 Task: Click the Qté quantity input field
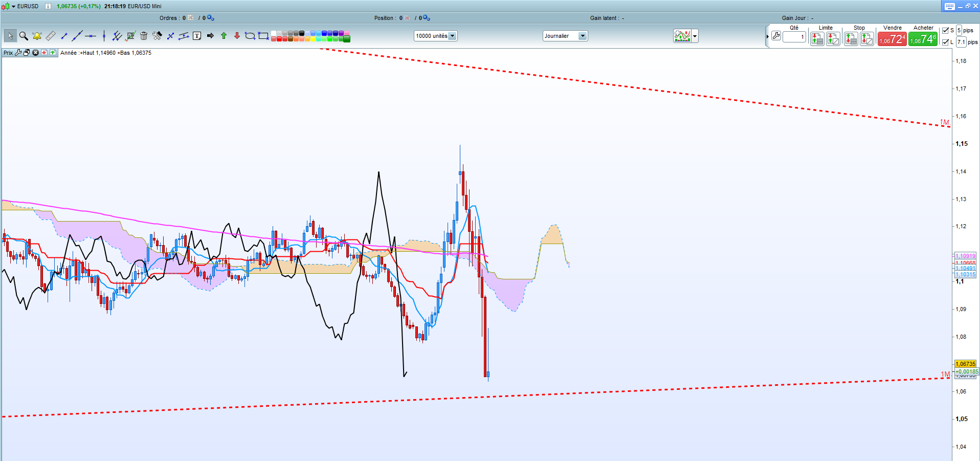coord(794,37)
